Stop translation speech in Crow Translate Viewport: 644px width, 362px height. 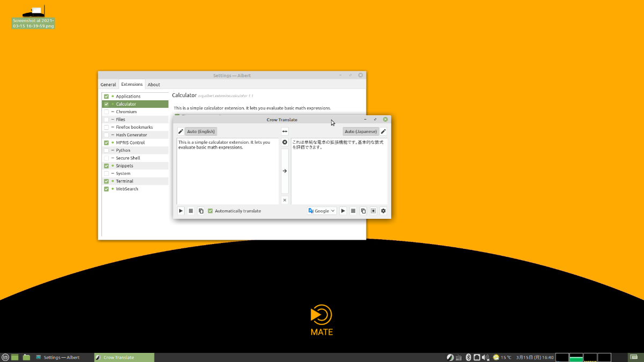click(353, 211)
